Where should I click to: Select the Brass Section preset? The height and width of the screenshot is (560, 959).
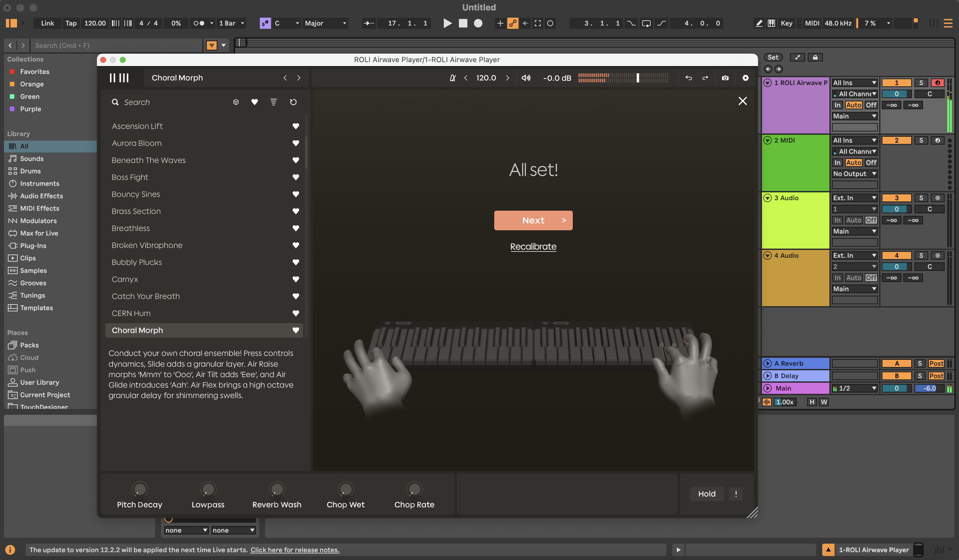[136, 211]
